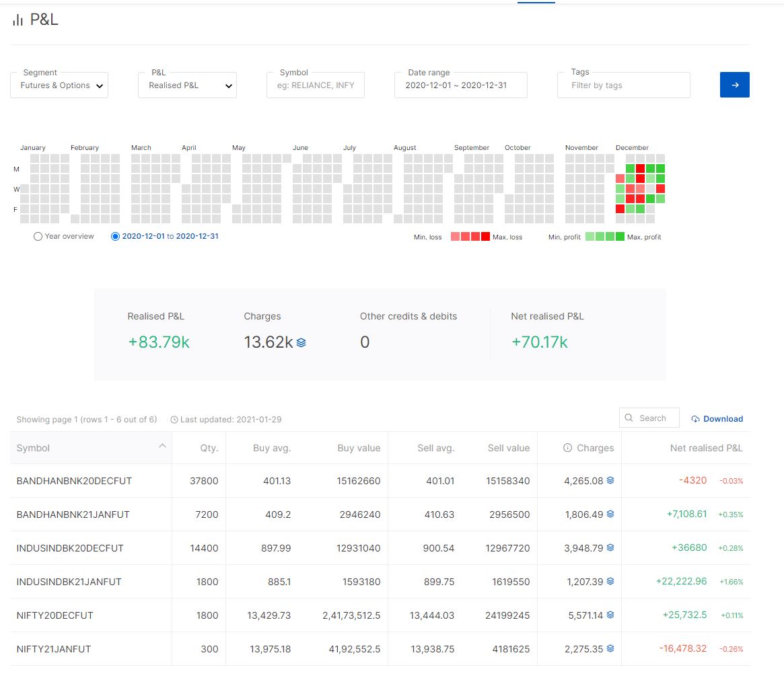Sort table by Sell value column
The width and height of the screenshot is (784, 684).
tap(509, 448)
